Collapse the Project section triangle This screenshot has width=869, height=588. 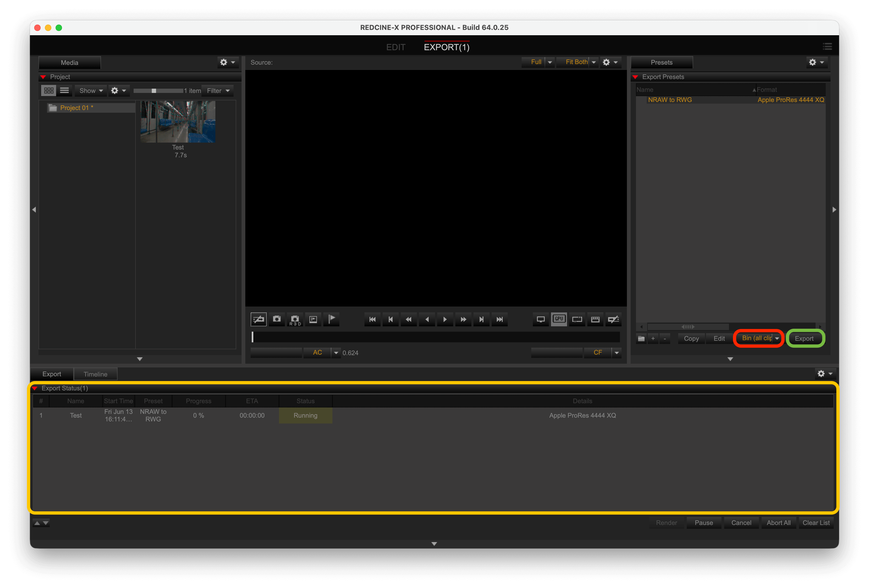click(x=43, y=77)
